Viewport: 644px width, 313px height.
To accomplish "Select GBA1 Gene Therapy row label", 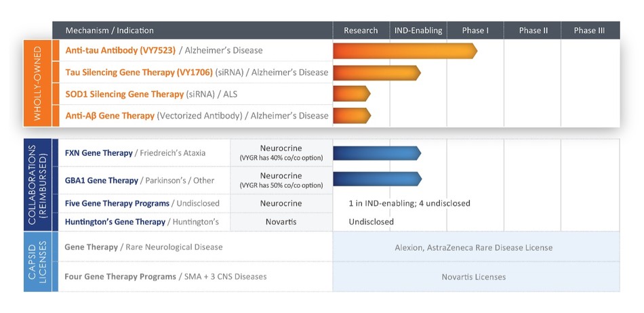I will click(102, 180).
